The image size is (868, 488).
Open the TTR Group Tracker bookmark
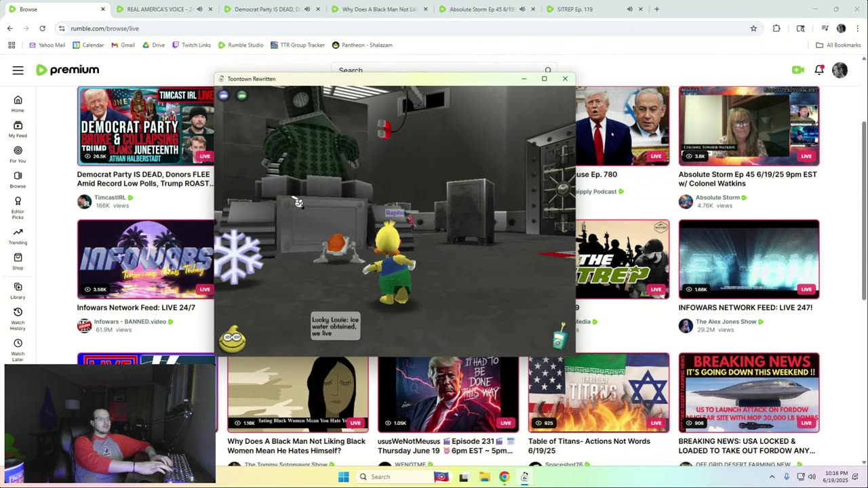(298, 45)
